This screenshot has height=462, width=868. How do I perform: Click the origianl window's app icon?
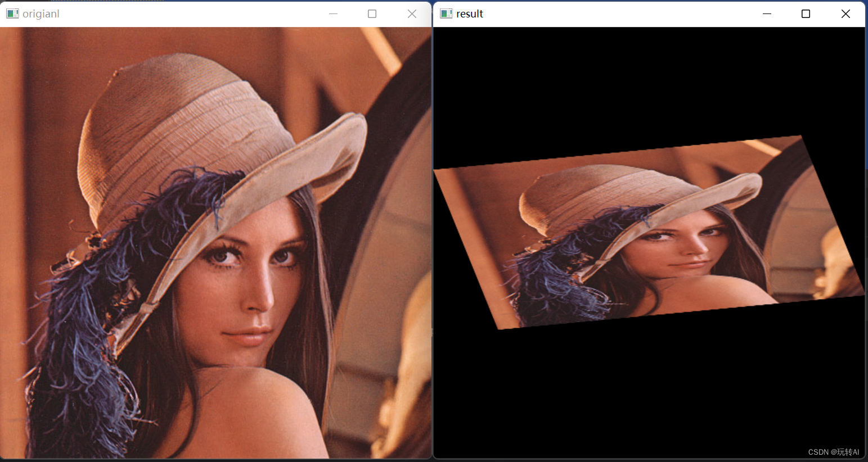click(12, 13)
